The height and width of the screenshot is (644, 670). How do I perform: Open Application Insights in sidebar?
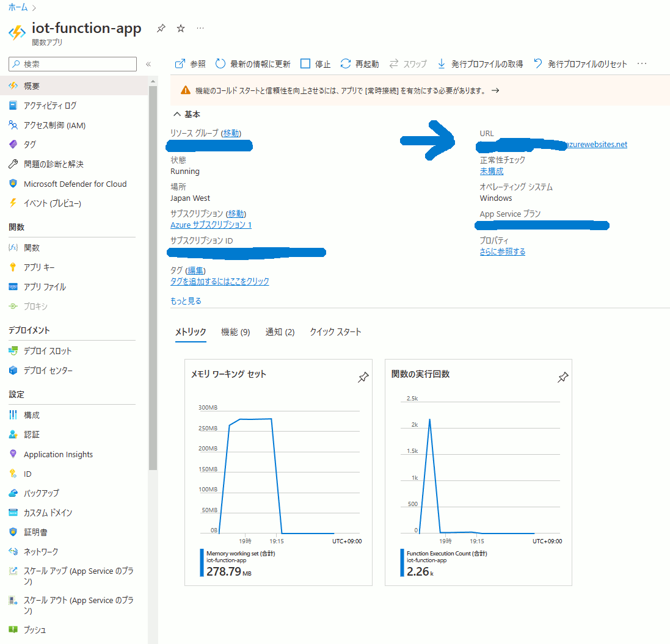pyautogui.click(x=58, y=454)
